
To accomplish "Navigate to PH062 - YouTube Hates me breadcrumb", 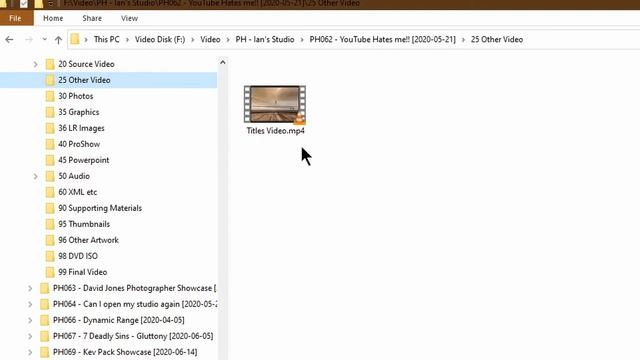I will pyautogui.click(x=382, y=40).
